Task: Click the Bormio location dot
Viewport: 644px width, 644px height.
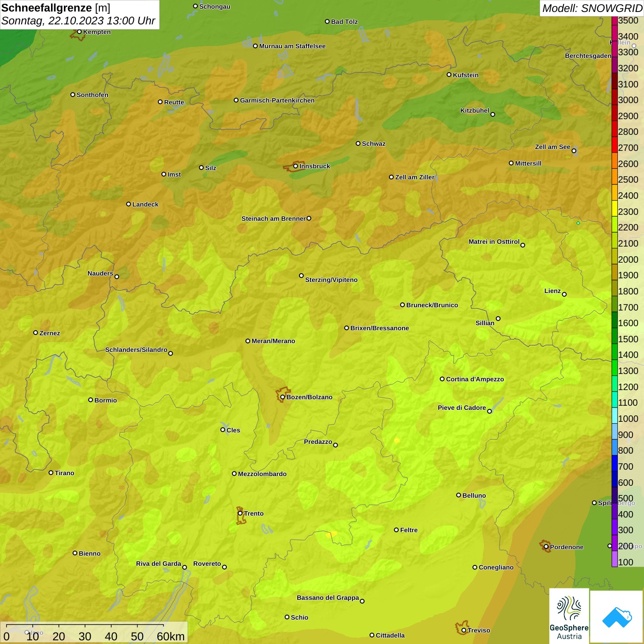Action: point(91,400)
